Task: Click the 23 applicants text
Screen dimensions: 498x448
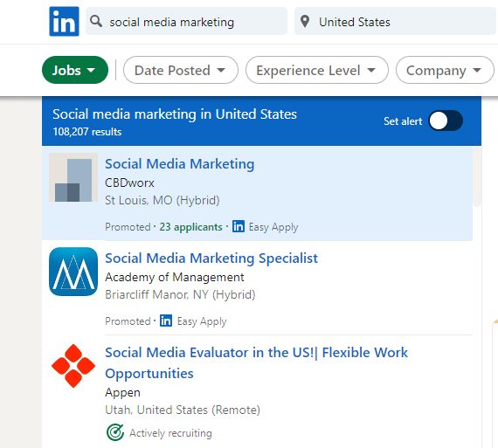Action: (x=190, y=227)
